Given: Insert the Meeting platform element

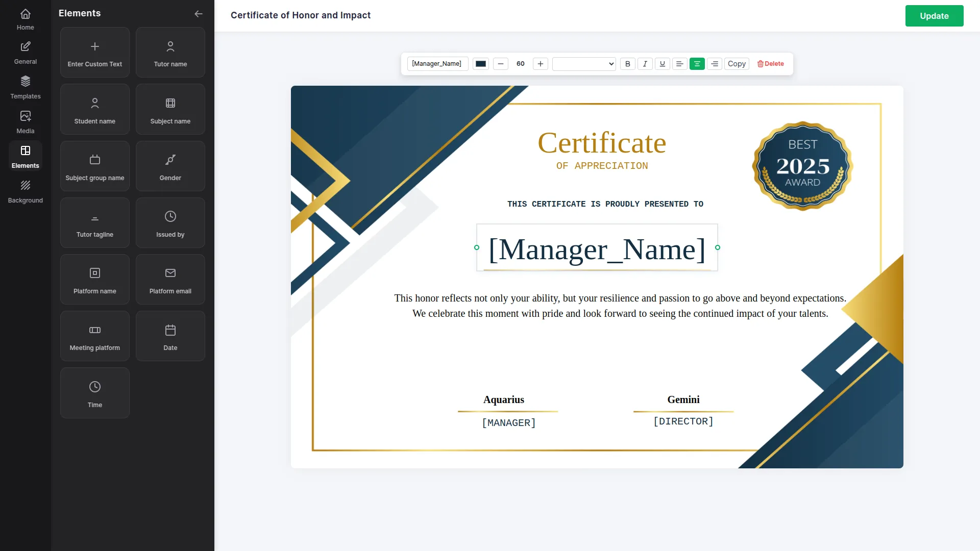Looking at the screenshot, I should click(x=94, y=336).
